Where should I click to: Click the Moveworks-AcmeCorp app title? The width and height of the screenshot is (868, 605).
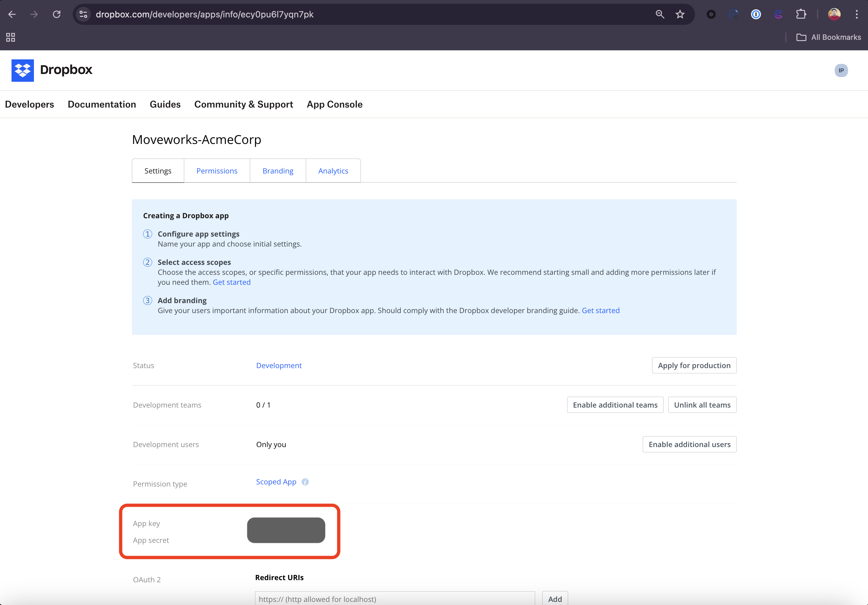click(x=197, y=140)
